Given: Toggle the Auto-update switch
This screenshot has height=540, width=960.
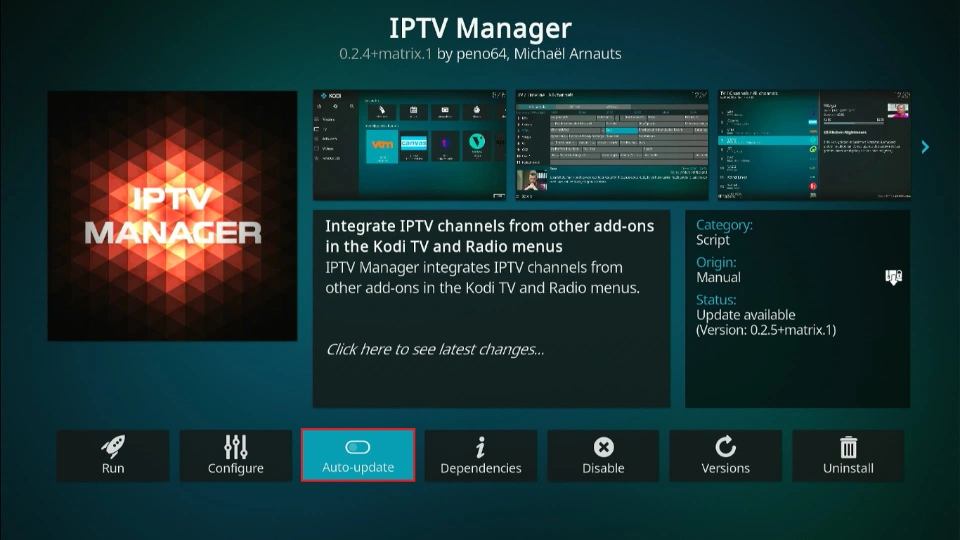Looking at the screenshot, I should coord(358,447).
